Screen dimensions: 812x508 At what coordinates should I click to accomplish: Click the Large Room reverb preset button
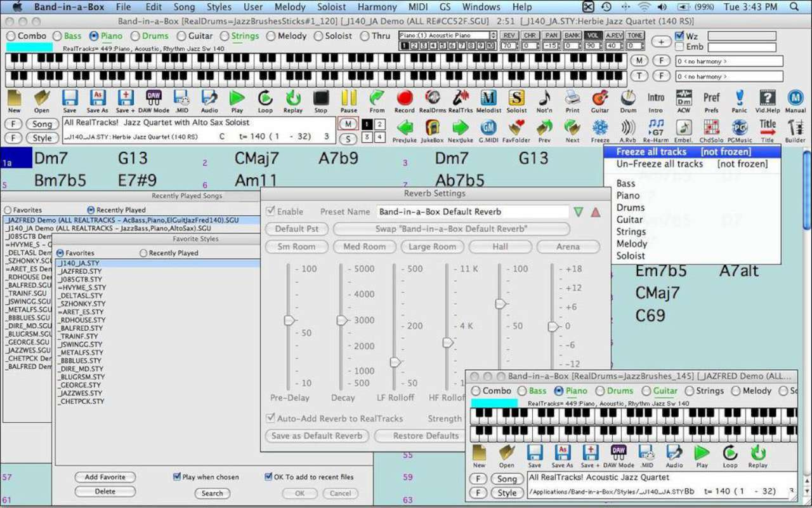click(x=432, y=246)
